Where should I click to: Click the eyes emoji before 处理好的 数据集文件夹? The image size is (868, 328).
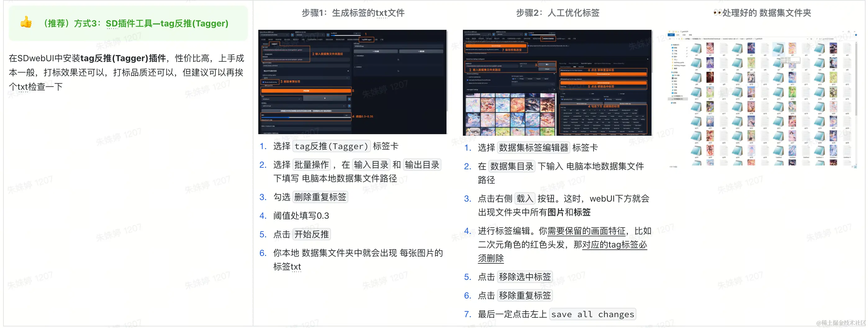coord(717,13)
